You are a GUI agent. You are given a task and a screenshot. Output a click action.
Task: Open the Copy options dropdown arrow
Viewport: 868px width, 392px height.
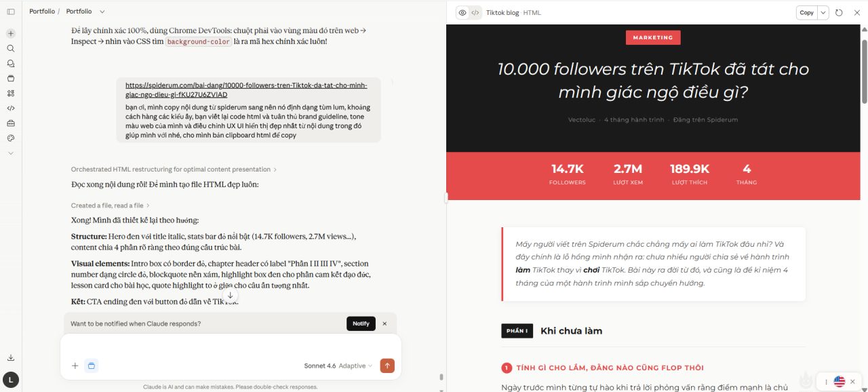coord(823,12)
